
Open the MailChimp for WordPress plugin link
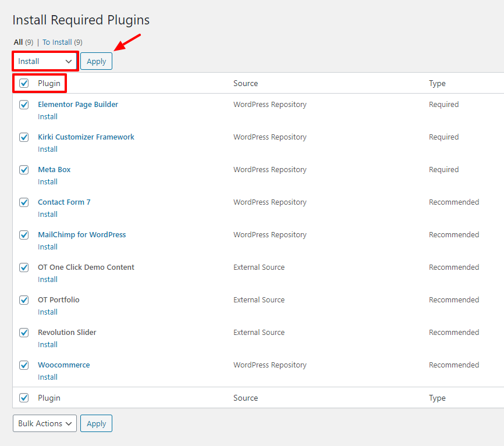[x=81, y=235]
